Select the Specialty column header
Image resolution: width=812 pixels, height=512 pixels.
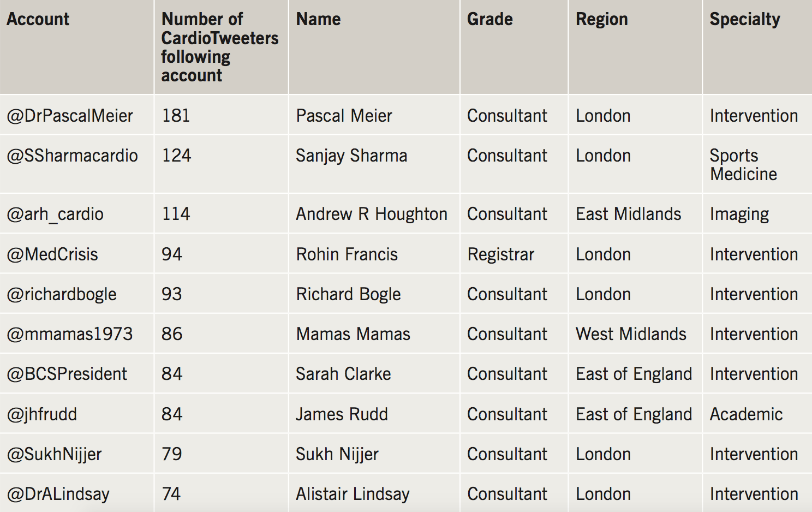coord(744,20)
